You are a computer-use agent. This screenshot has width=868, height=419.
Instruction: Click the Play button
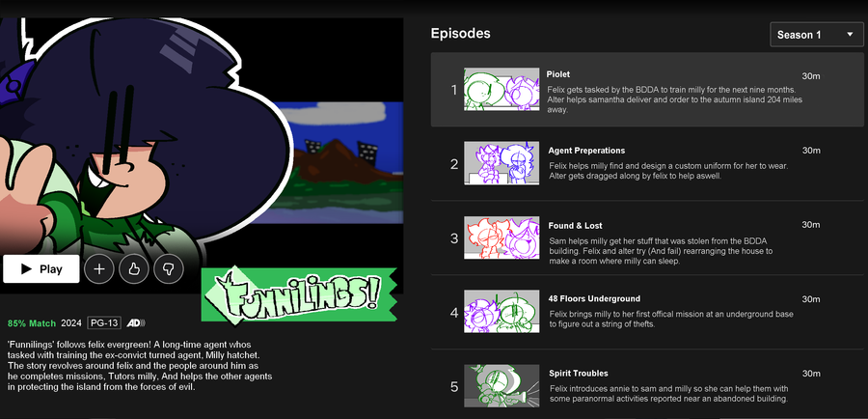pos(41,268)
